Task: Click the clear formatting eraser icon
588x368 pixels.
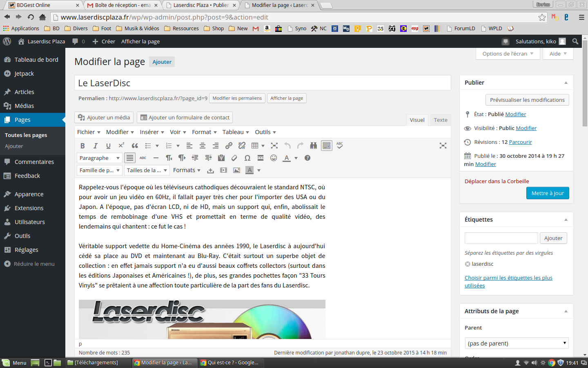Action: point(234,158)
